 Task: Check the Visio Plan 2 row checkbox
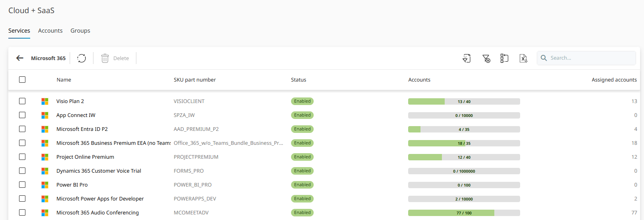coord(22,101)
